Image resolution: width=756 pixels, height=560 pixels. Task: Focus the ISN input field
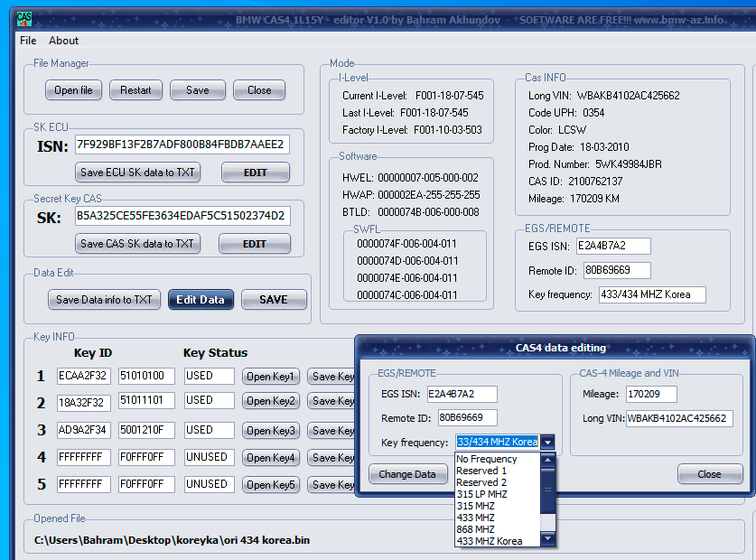[182, 145]
